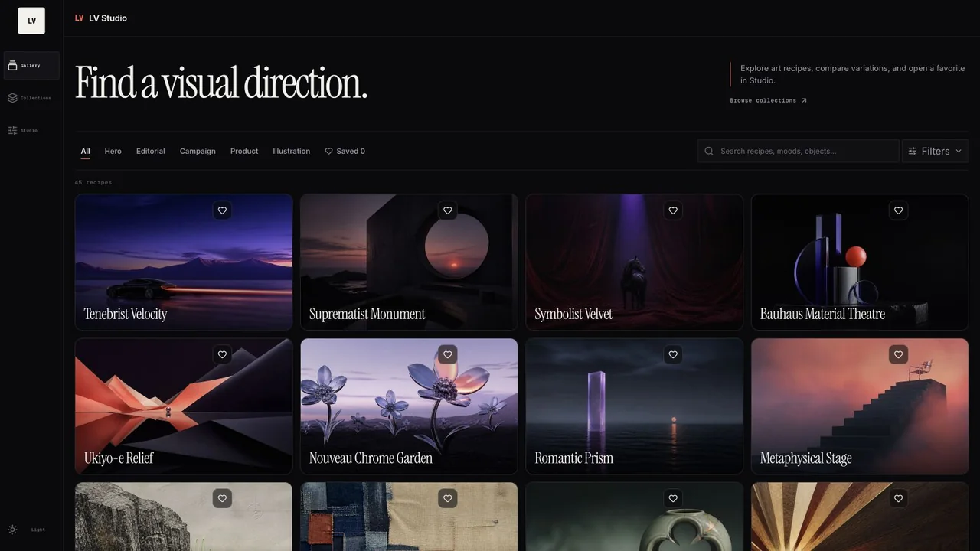Select the All tab
The height and width of the screenshot is (551, 980).
point(85,152)
